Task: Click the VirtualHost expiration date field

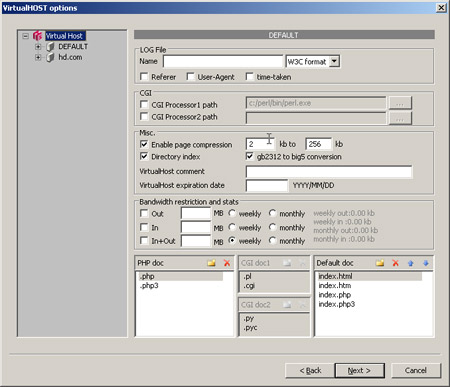Action: tap(267, 185)
